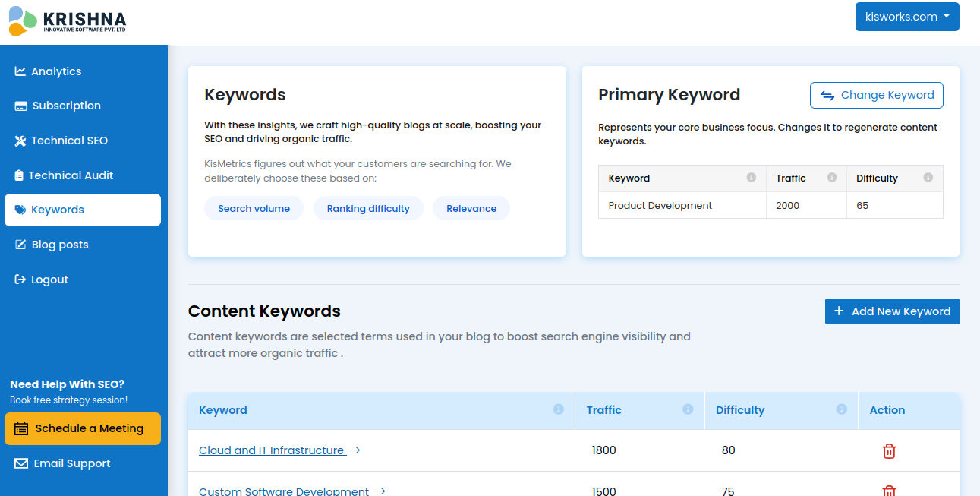
Task: Click the Product Development keyword cell
Action: tap(682, 206)
